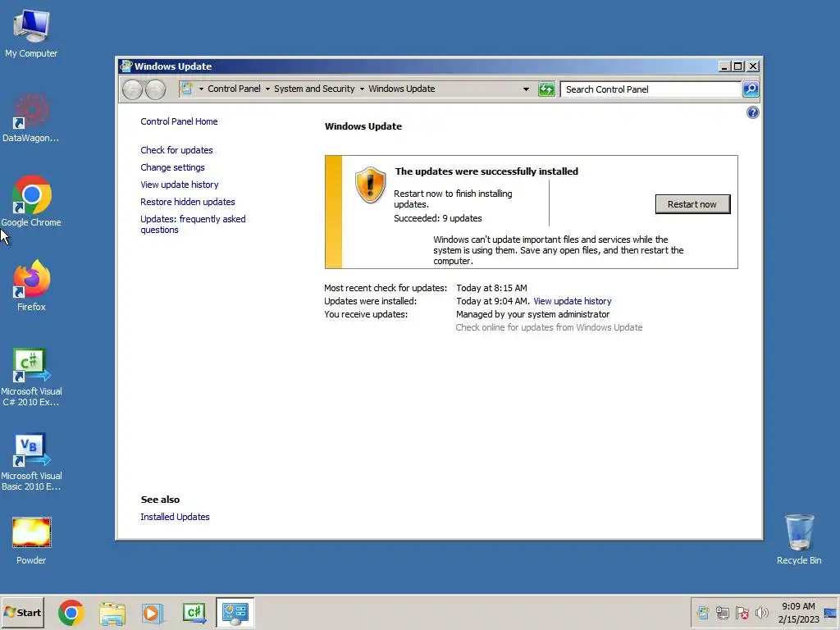Screen dimensions: 840x630
Task: Open Updates: frequently asked questions
Action: (x=193, y=225)
